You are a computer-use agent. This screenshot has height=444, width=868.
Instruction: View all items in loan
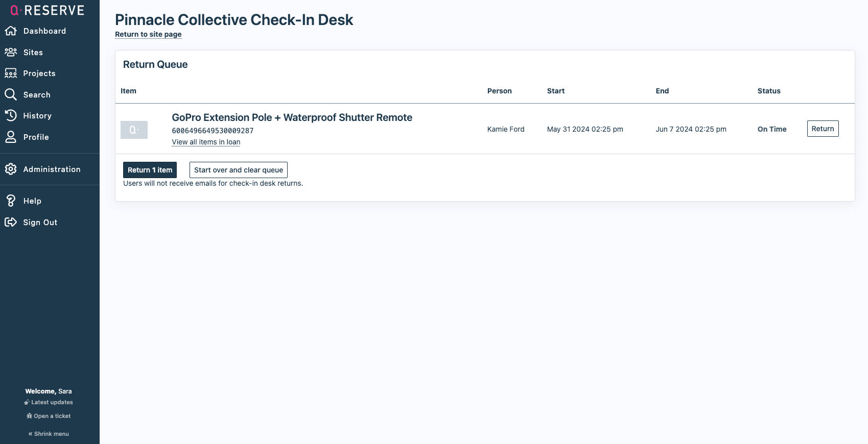pyautogui.click(x=206, y=142)
